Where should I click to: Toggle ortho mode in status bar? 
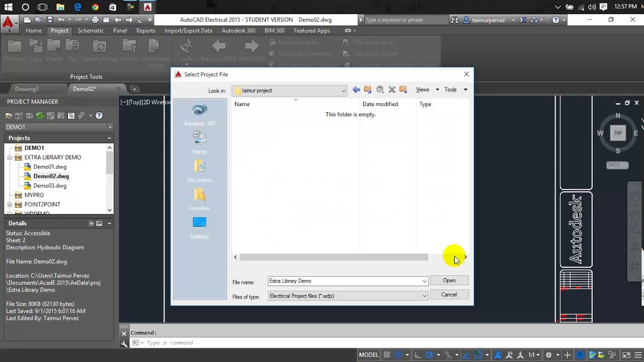418,355
